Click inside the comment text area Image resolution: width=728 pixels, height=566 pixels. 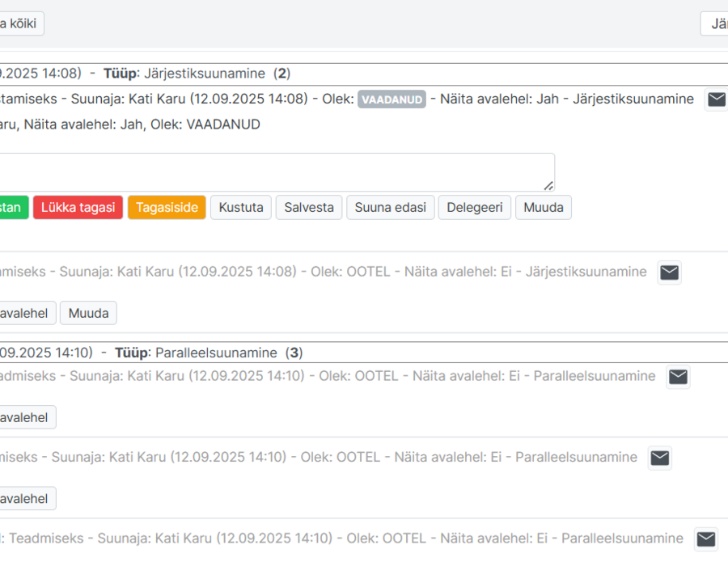(x=277, y=172)
